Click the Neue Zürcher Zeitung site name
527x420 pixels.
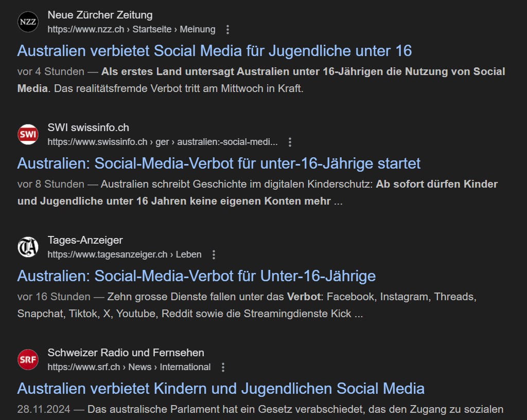tap(100, 15)
